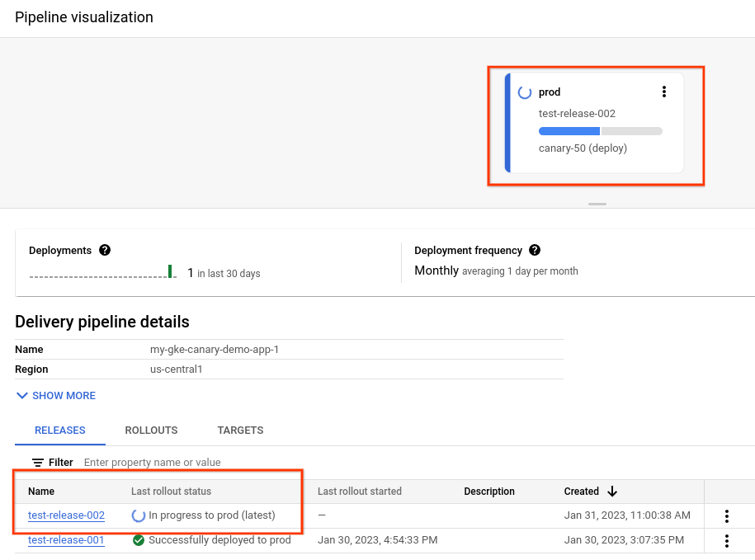Expand SHOW MORE under pipeline details
Screen dimensions: 755x560
point(55,396)
